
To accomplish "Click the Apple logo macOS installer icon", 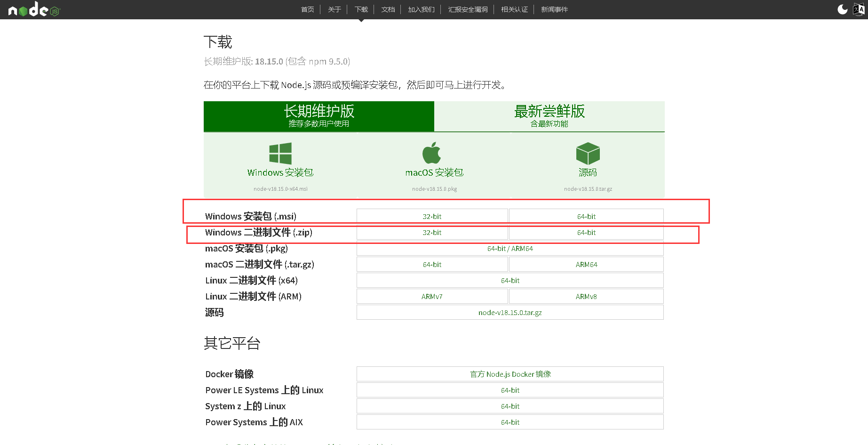I will pos(431,153).
